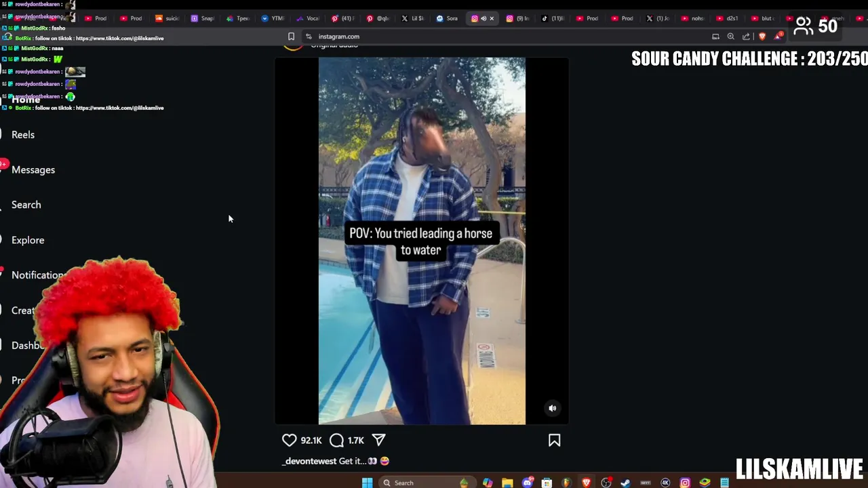
Task: Switch to the Sora tab
Action: pos(448,18)
